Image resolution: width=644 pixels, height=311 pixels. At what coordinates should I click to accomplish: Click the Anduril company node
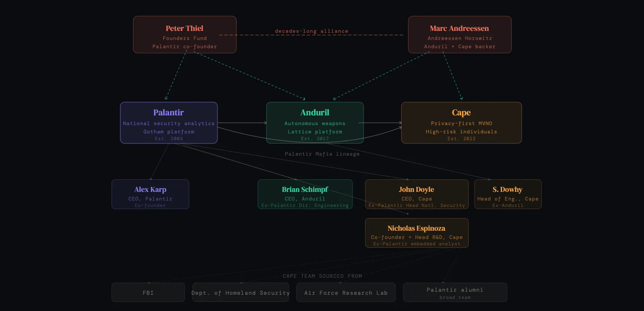pos(315,123)
